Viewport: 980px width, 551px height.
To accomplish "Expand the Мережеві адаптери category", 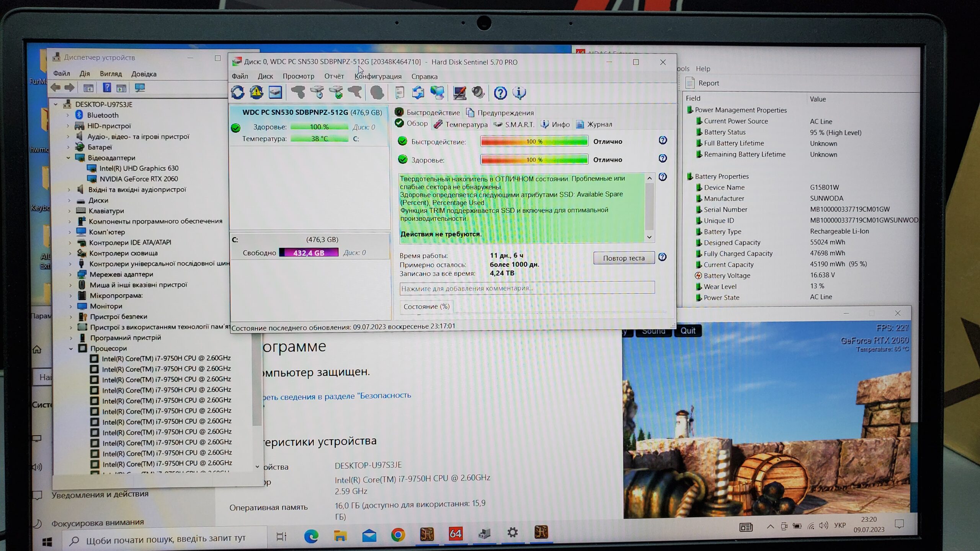I will [70, 274].
